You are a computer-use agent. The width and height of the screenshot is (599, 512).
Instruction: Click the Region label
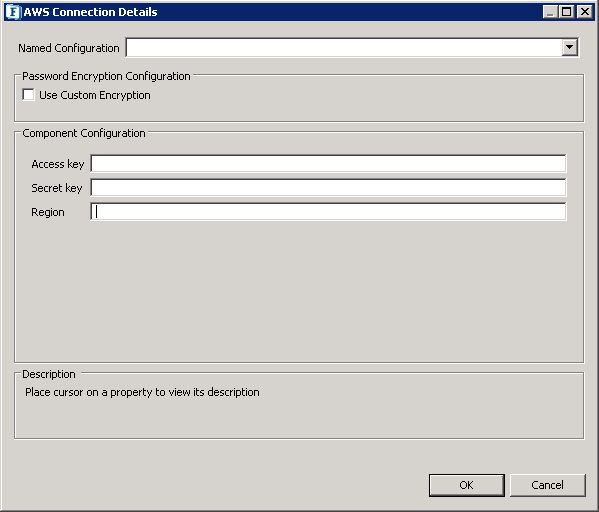(48, 212)
